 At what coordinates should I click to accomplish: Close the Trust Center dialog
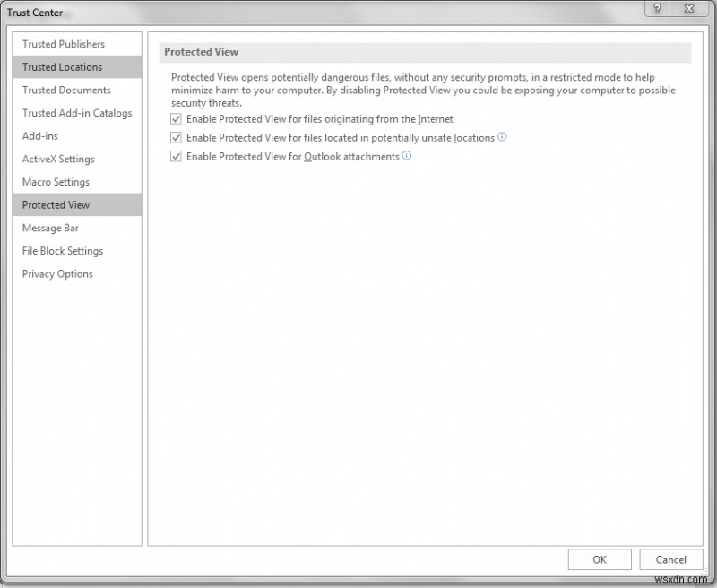coord(689,9)
